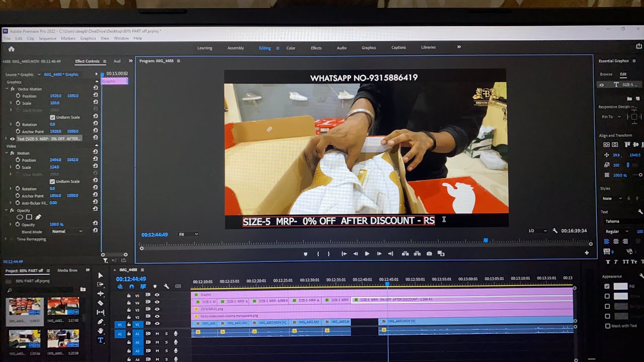Mute audio track A1
This screenshot has height=362, width=644.
(157, 334)
